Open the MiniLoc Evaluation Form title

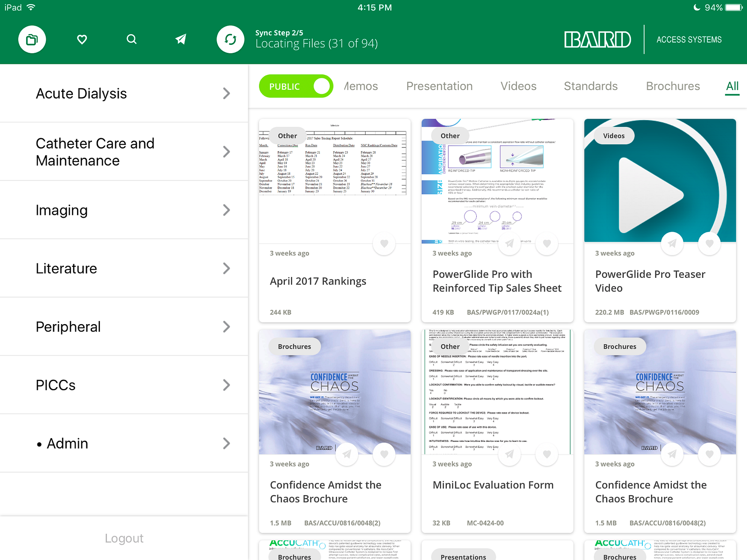click(x=493, y=485)
